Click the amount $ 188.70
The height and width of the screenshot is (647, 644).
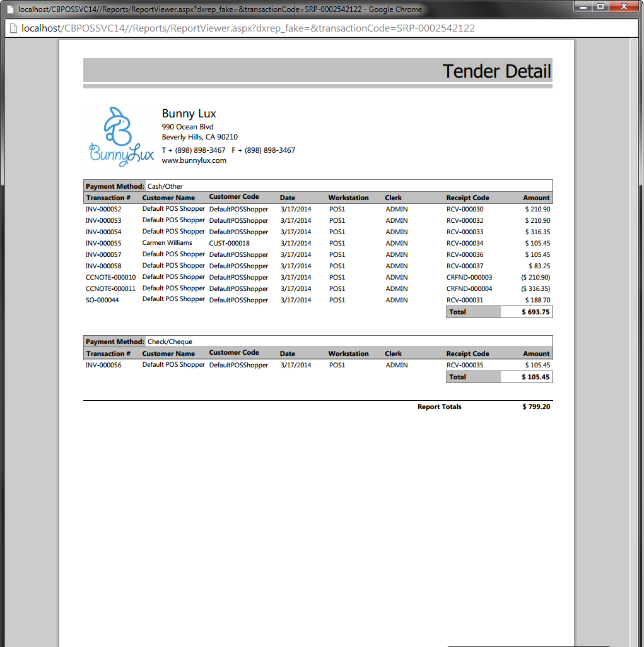(537, 300)
